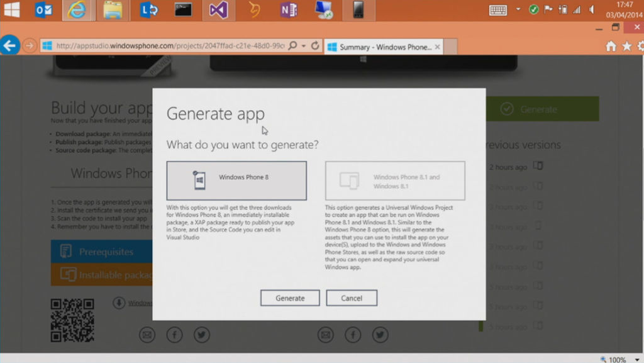Click the appstudio URL address field

[170, 45]
